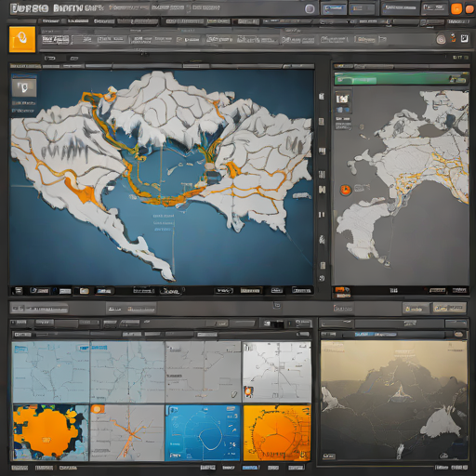
Task: Click the large orange application logo icon
Action: click(x=22, y=39)
